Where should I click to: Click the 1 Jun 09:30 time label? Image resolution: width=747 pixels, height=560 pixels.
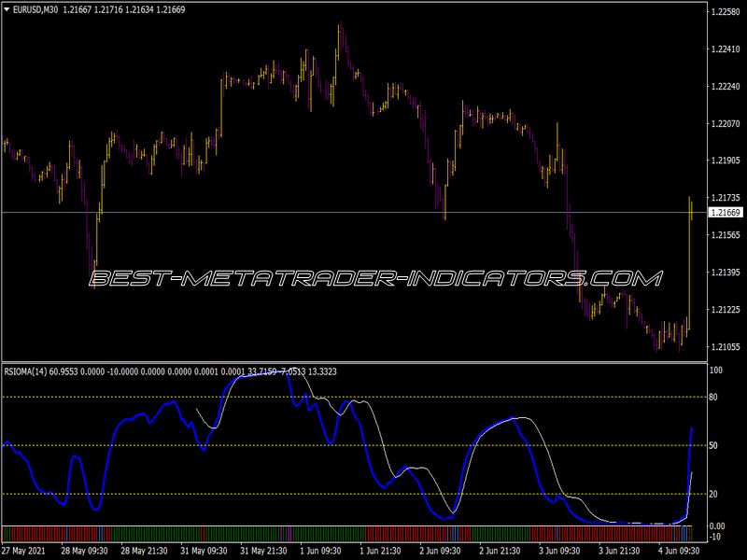(x=320, y=551)
